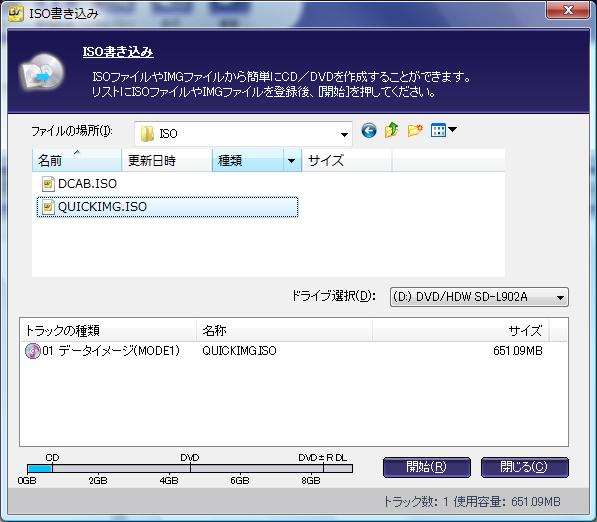Click the ISO書き込み disc icon in header

point(41,72)
